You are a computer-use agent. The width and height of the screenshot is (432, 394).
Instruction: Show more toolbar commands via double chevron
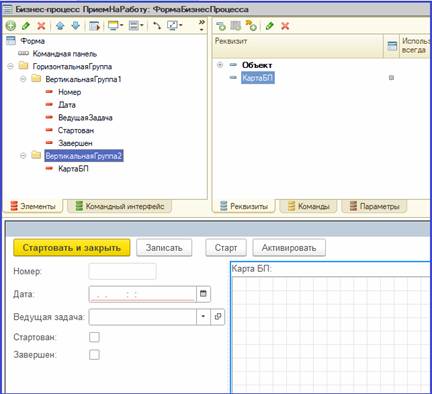pyautogui.click(x=201, y=25)
